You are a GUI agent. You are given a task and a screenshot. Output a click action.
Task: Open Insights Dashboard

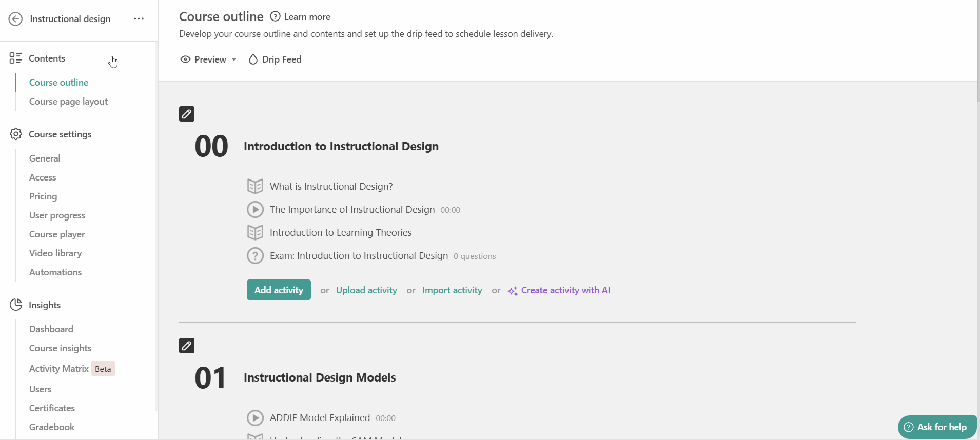pyautogui.click(x=51, y=329)
